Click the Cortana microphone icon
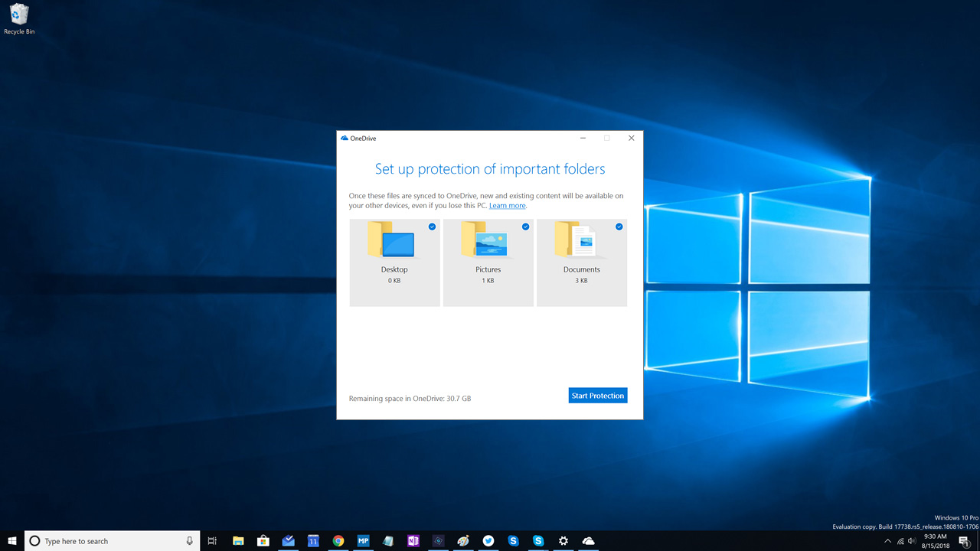The image size is (980, 551). click(190, 541)
